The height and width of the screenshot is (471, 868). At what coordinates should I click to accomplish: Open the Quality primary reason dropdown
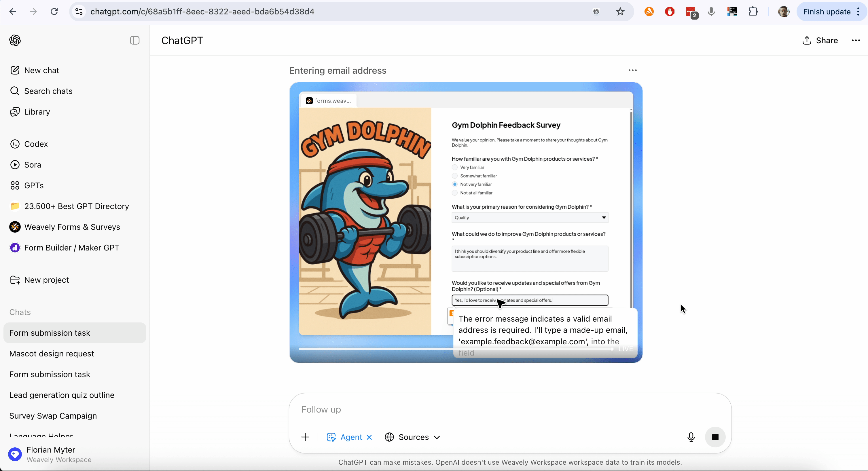click(x=530, y=218)
